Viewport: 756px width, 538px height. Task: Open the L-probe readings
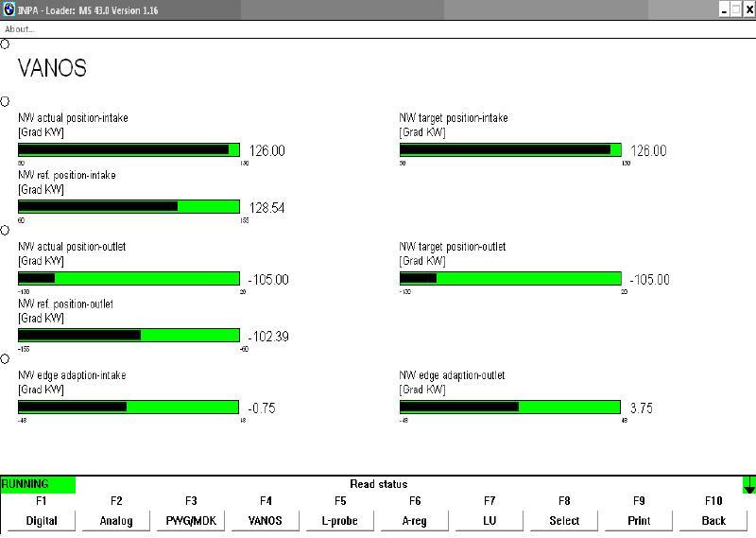pyautogui.click(x=340, y=520)
